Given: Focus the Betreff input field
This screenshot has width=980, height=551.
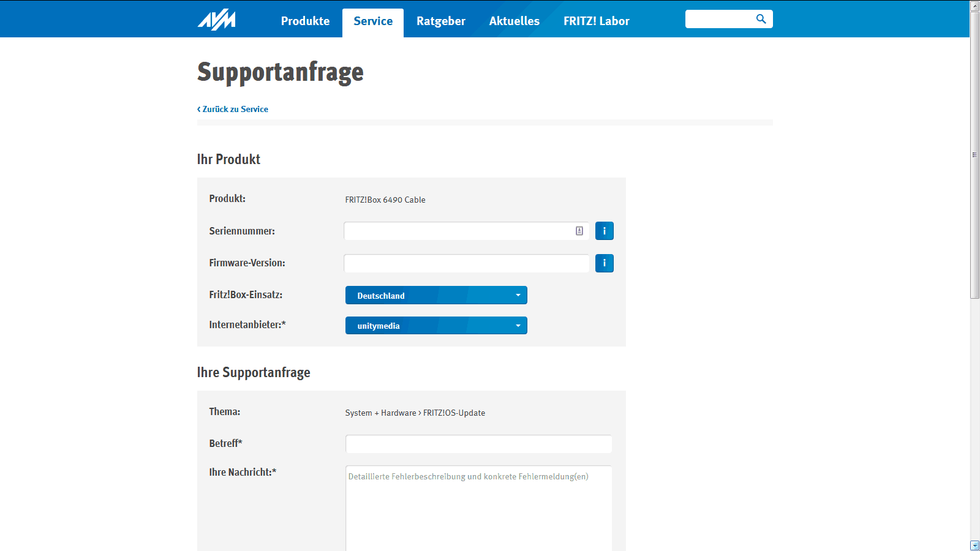Looking at the screenshot, I should [x=479, y=444].
